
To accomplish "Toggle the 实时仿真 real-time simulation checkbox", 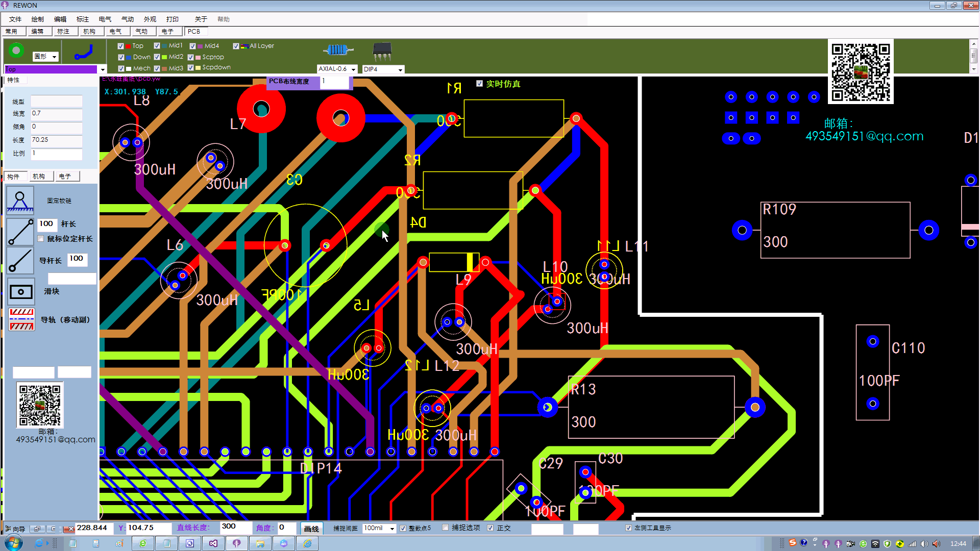I will click(479, 84).
